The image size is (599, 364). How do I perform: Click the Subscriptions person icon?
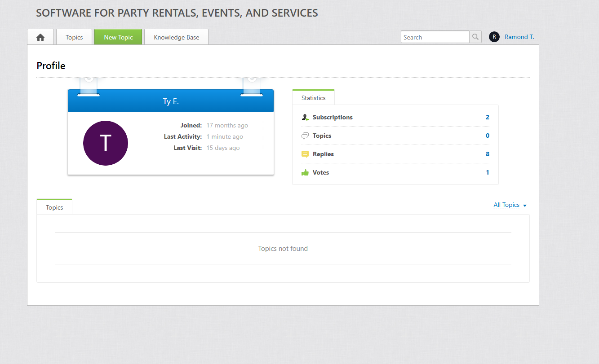pos(305,118)
